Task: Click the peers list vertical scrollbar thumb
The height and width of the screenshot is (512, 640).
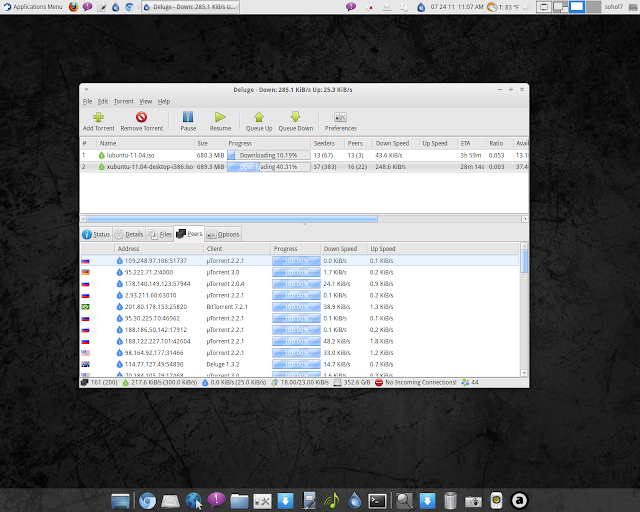Action: pyautogui.click(x=524, y=261)
